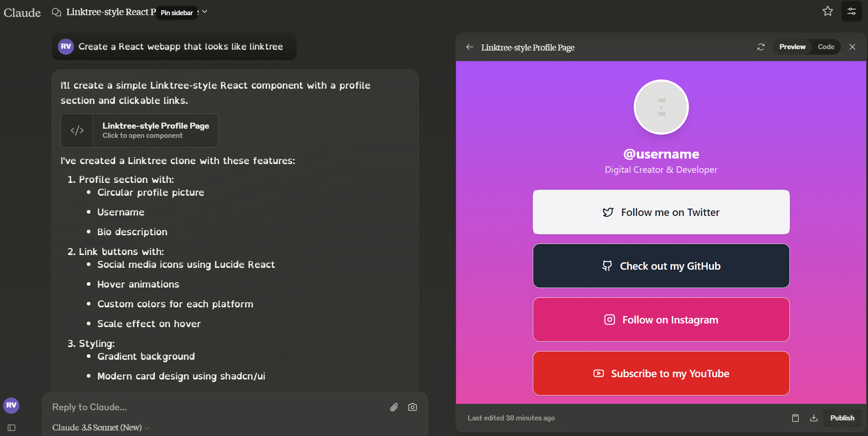Click Follow me on Twitter button
This screenshot has height=436, width=868.
pyautogui.click(x=661, y=212)
